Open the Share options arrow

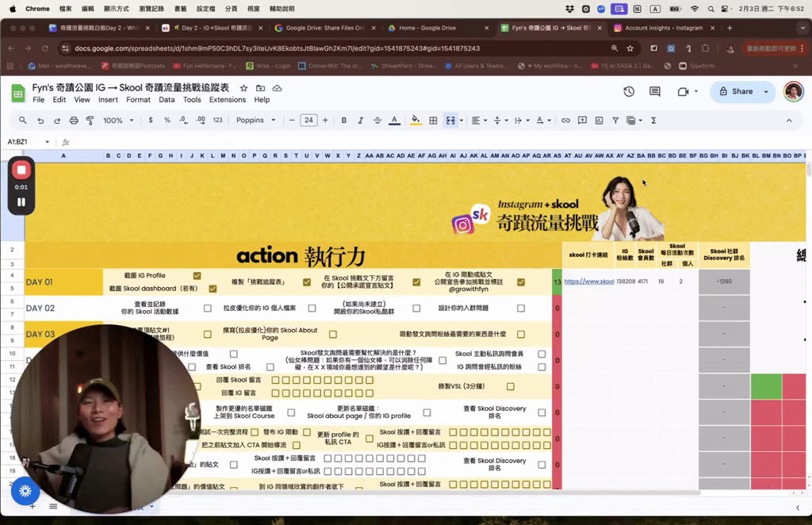coord(766,92)
